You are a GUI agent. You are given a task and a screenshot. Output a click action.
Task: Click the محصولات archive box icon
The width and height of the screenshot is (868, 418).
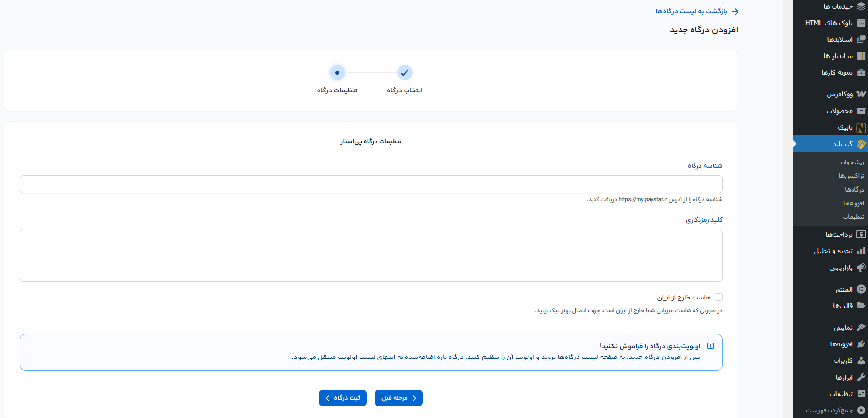(x=861, y=111)
